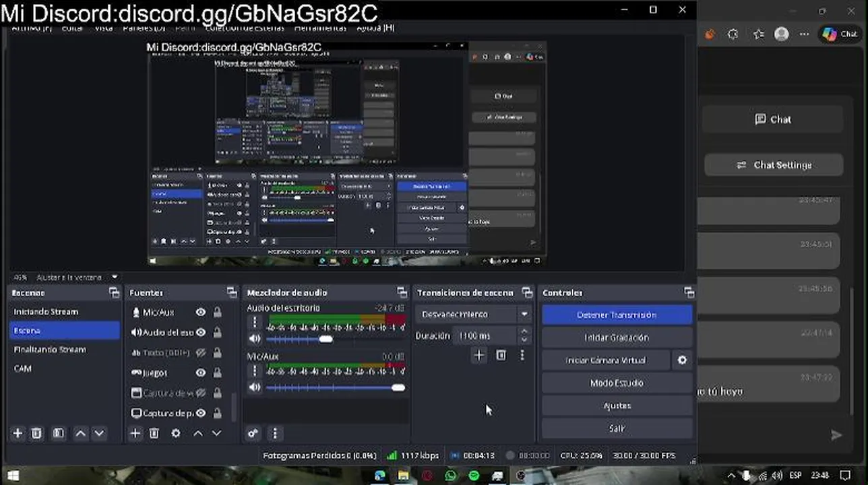Image resolution: width=868 pixels, height=485 pixels.
Task: Open Ajustes settings
Action: [617, 406]
